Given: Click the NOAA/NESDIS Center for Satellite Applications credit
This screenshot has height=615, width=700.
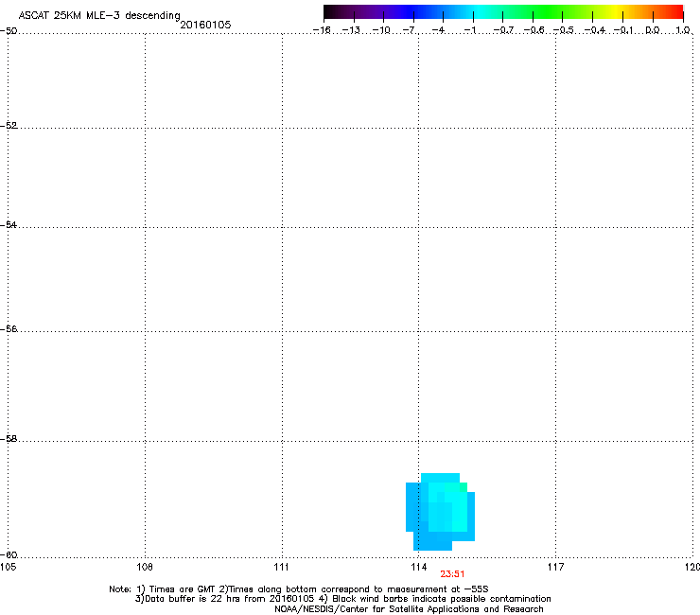Looking at the screenshot, I should pos(409,608).
